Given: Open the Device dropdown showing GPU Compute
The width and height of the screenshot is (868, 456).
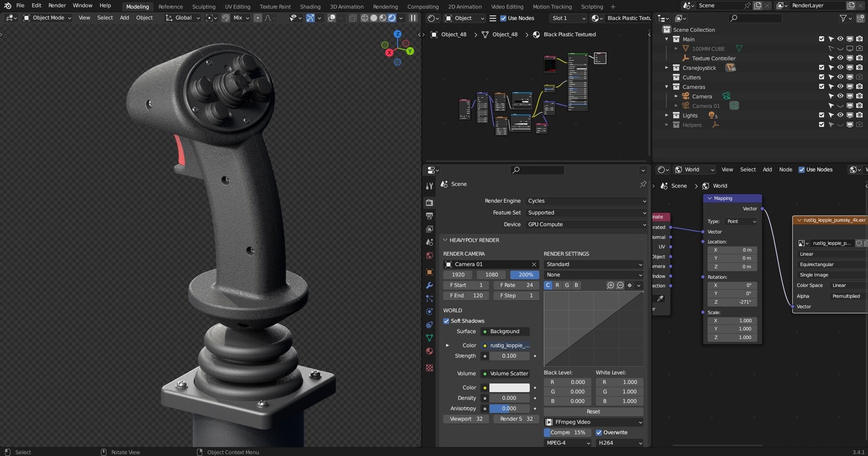Looking at the screenshot, I should (586, 224).
